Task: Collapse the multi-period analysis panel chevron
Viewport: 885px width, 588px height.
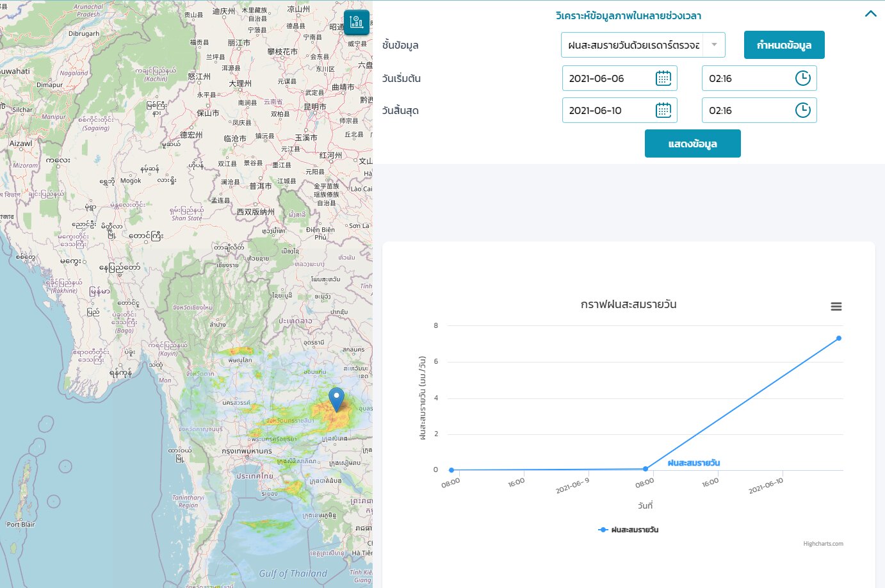Action: click(870, 13)
